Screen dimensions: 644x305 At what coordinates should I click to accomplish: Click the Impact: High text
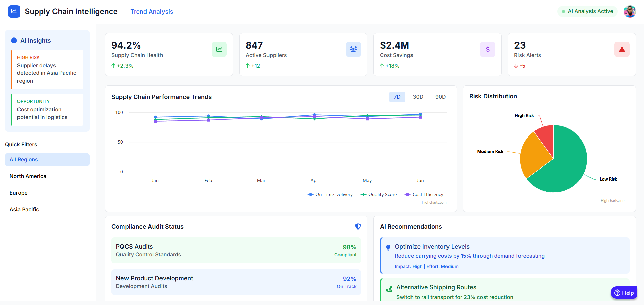click(408, 266)
